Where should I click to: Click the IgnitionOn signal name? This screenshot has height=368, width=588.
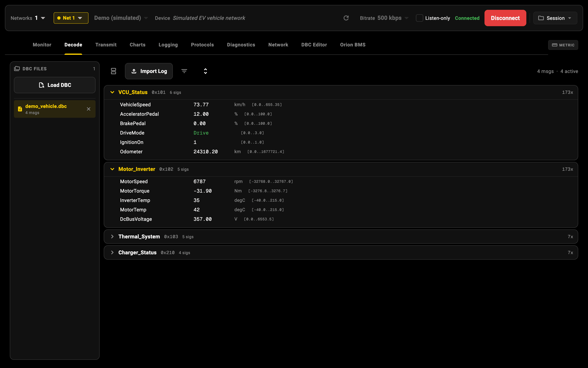(132, 142)
